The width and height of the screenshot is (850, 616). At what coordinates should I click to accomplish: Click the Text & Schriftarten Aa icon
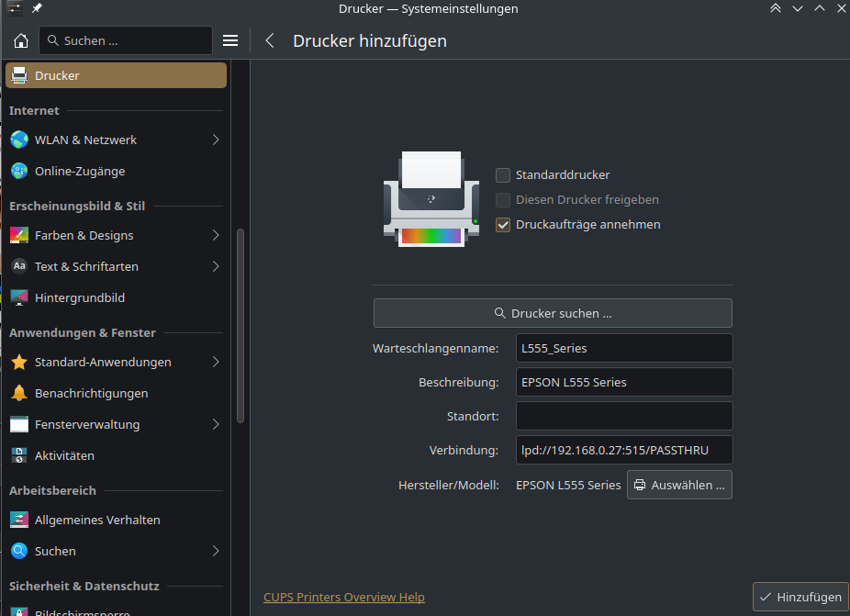coord(19,266)
